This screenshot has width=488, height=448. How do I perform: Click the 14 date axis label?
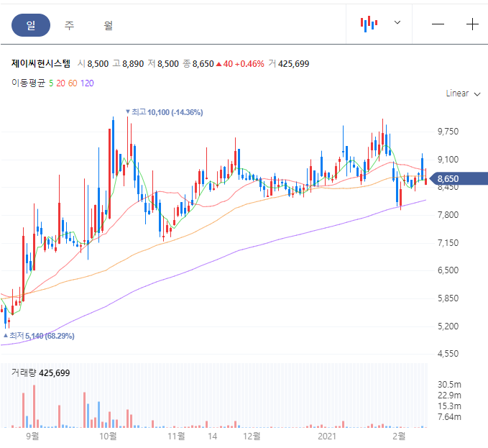(212, 436)
